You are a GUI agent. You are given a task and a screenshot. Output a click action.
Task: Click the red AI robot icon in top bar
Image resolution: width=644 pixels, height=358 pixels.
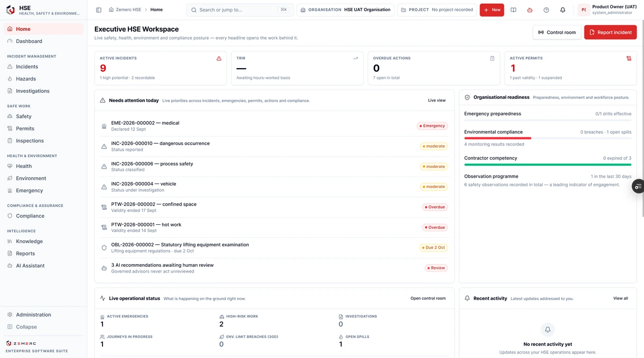point(530,10)
